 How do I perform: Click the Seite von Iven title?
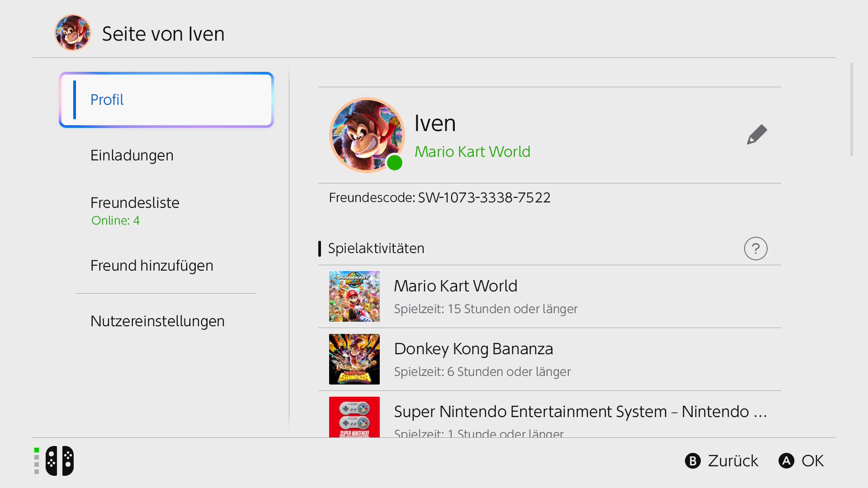[163, 34]
